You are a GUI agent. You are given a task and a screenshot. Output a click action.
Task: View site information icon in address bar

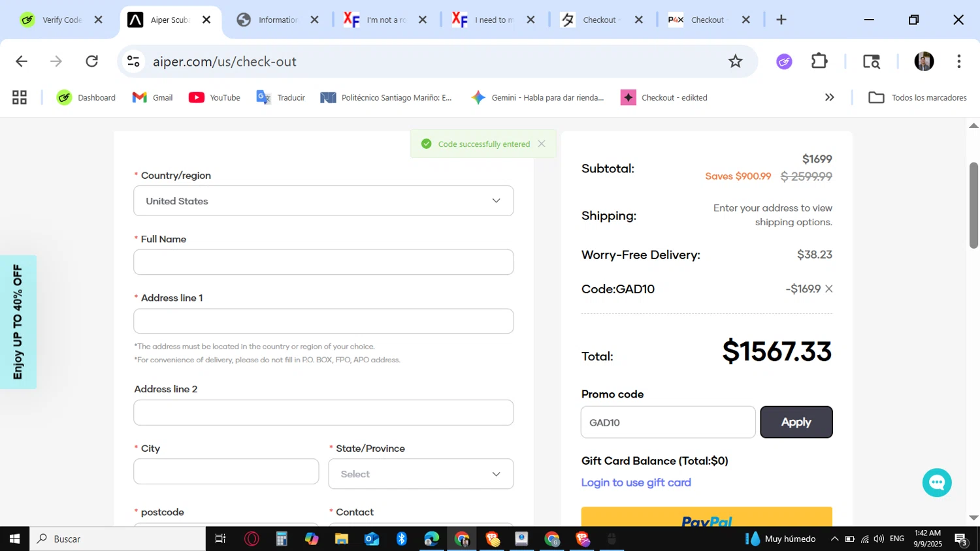(134, 61)
